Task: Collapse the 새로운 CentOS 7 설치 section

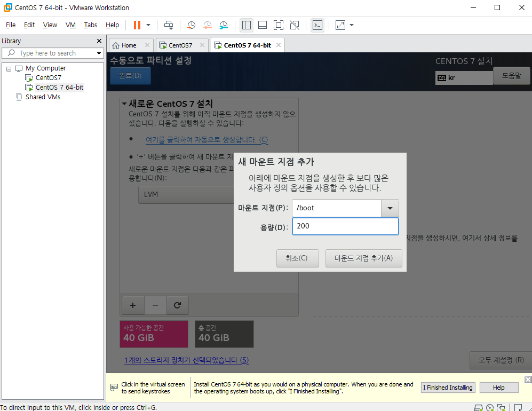Action: coord(124,104)
